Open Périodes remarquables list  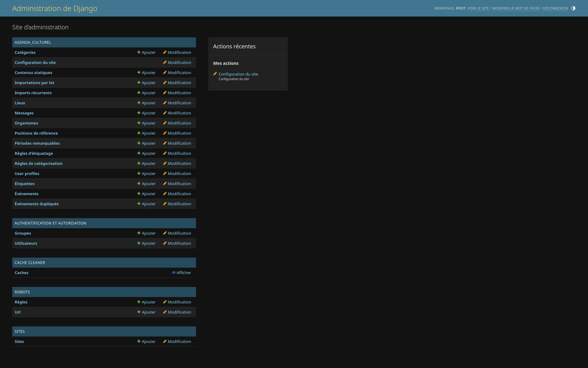click(37, 143)
